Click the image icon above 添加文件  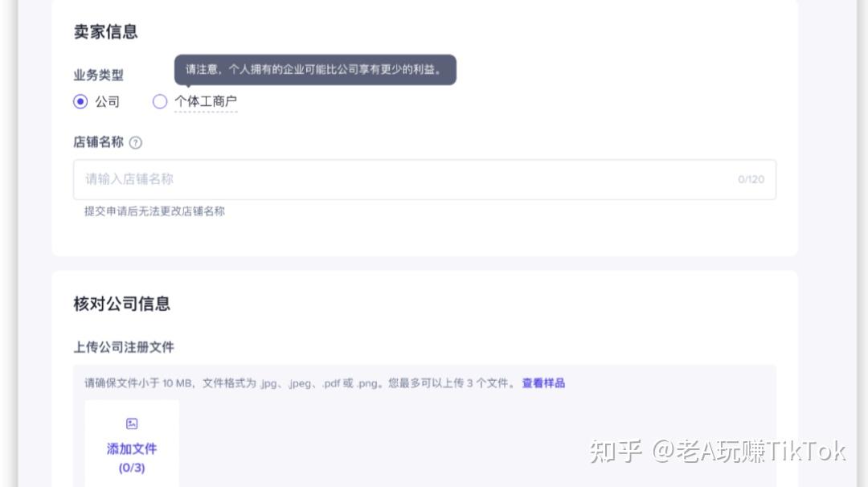pyautogui.click(x=132, y=424)
